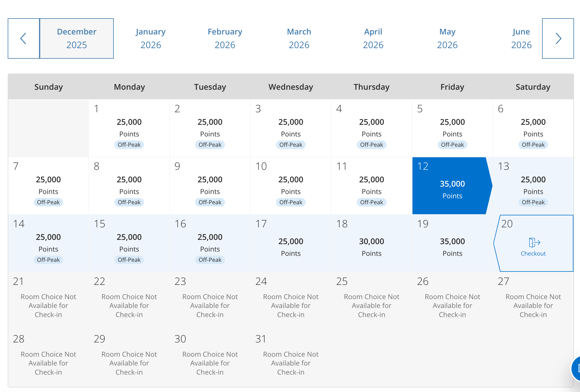Advance to later months using right chevron

[x=557, y=38]
